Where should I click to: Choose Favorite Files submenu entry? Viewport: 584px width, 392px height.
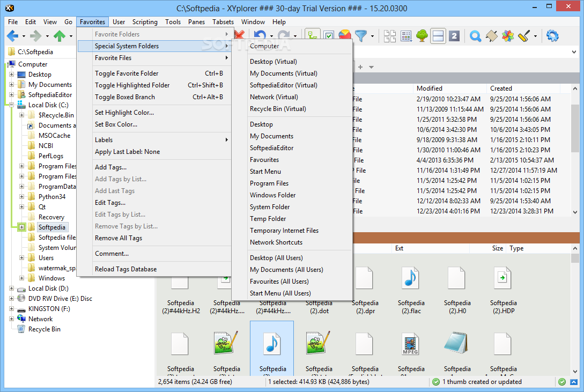(x=154, y=58)
